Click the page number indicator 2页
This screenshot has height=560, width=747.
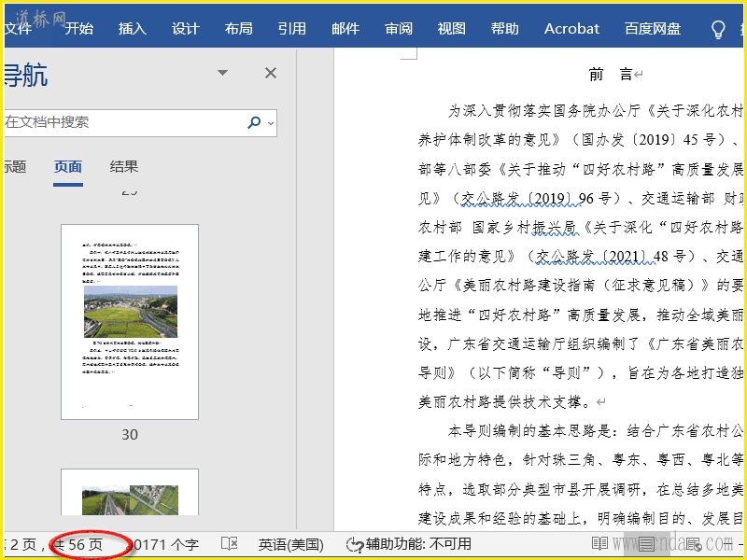(x=22, y=544)
